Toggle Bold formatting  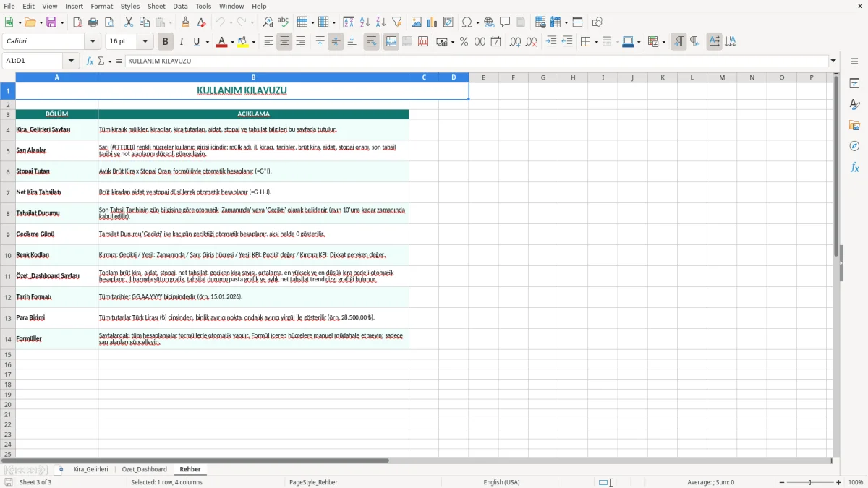(165, 42)
